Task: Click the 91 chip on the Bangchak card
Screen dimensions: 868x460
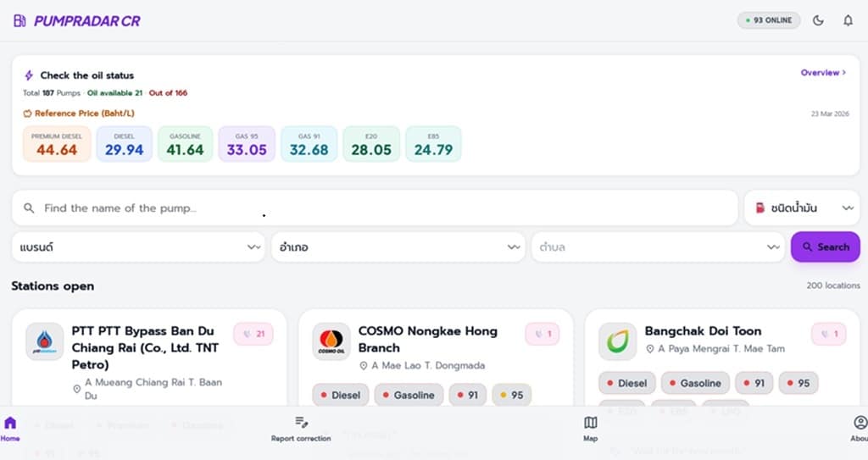Action: tap(754, 383)
